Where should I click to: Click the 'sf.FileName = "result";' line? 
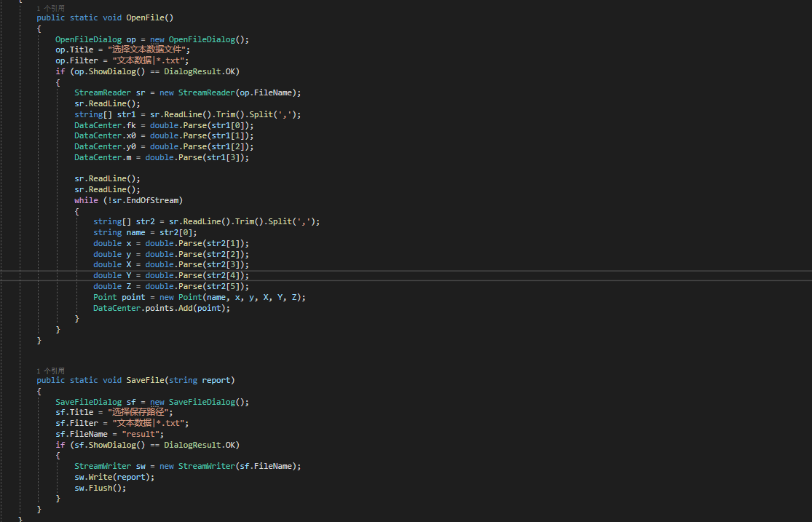110,434
